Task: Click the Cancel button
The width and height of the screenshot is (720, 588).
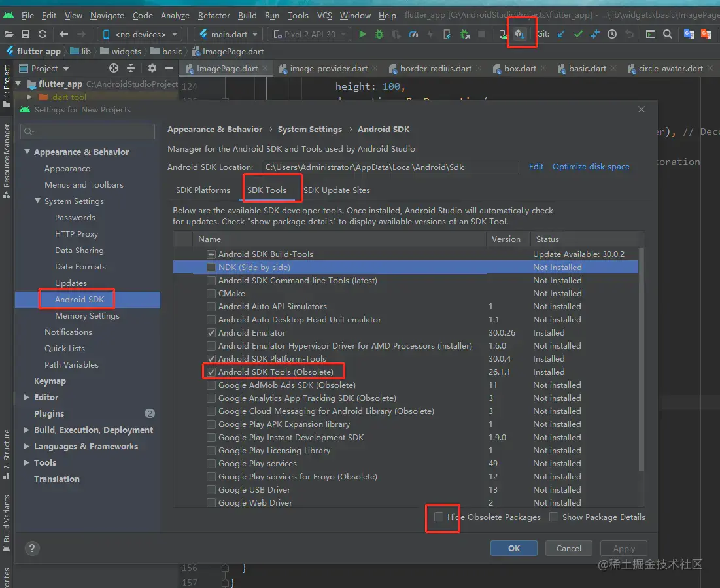Action: (x=568, y=549)
